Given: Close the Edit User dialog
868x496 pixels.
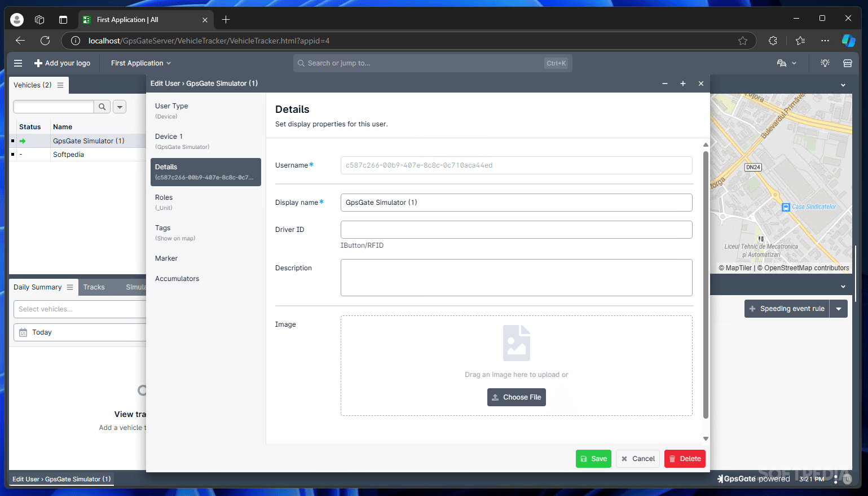Looking at the screenshot, I should click(701, 84).
